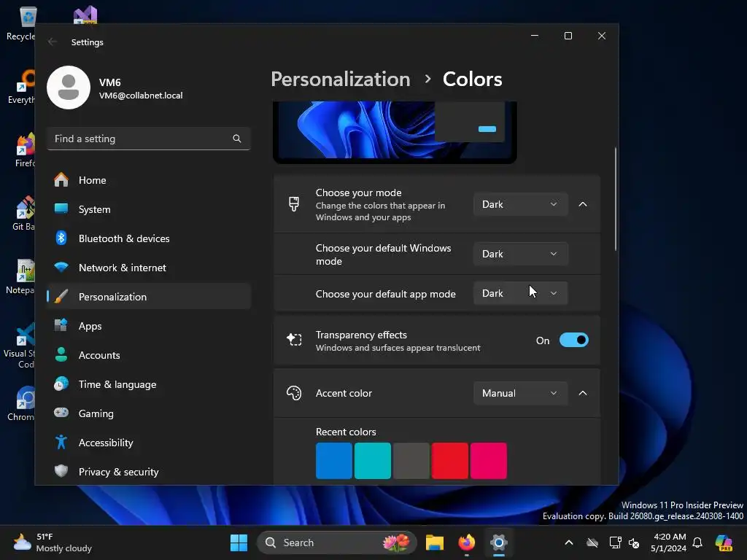Click the Accent color palette icon

click(x=294, y=393)
